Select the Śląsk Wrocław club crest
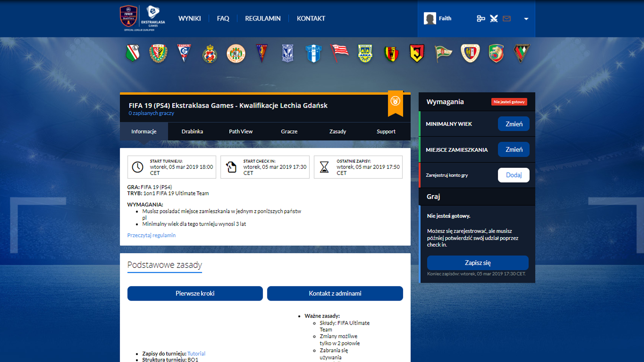 (x=158, y=53)
